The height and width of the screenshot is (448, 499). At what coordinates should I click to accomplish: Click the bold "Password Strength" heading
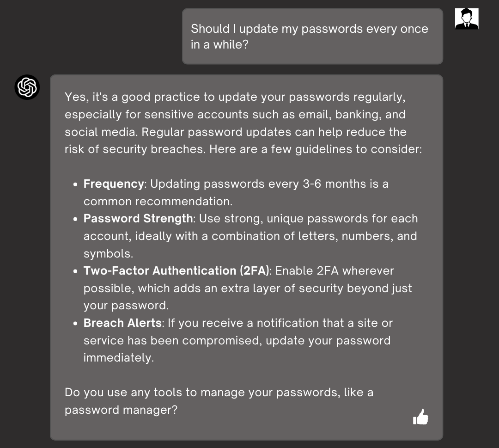138,218
